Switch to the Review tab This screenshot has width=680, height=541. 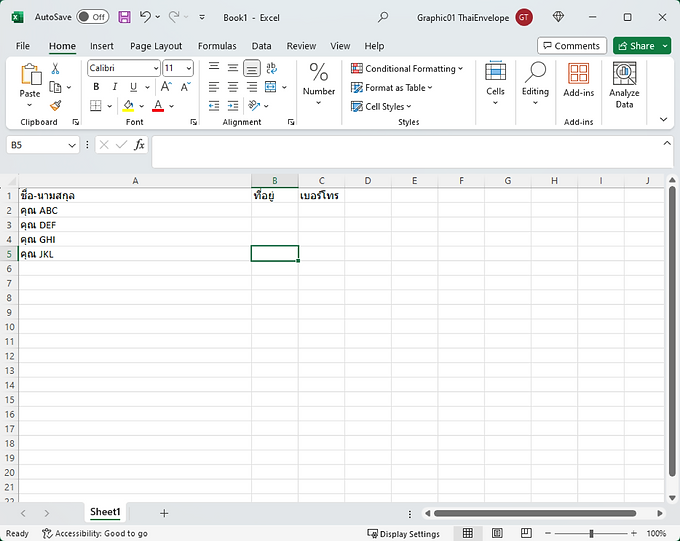(x=301, y=46)
